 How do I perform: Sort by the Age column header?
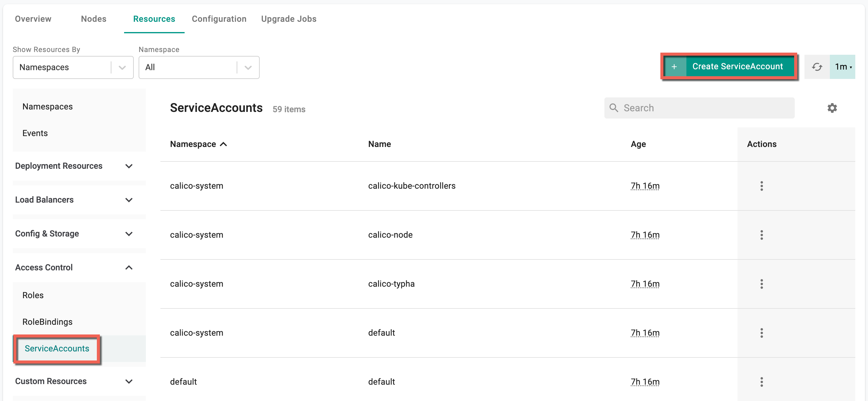pos(638,144)
